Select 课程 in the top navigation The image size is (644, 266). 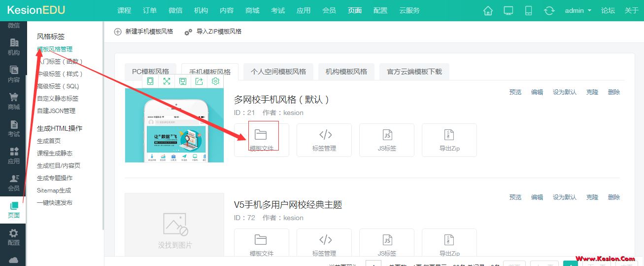click(124, 10)
